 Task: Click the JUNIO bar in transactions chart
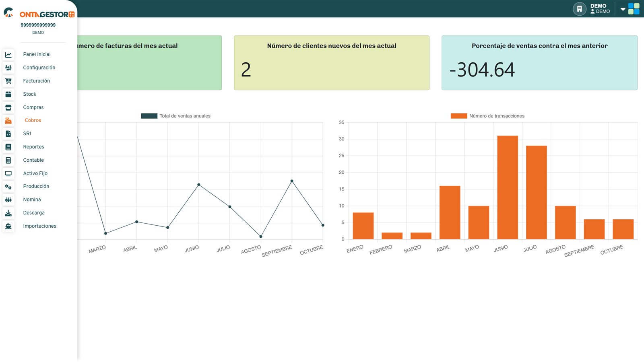click(508, 187)
